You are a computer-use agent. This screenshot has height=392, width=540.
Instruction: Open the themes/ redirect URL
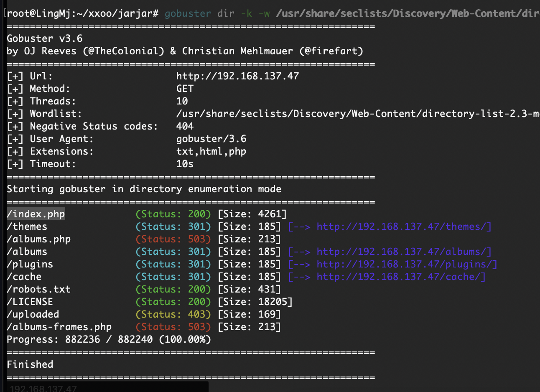coord(404,227)
